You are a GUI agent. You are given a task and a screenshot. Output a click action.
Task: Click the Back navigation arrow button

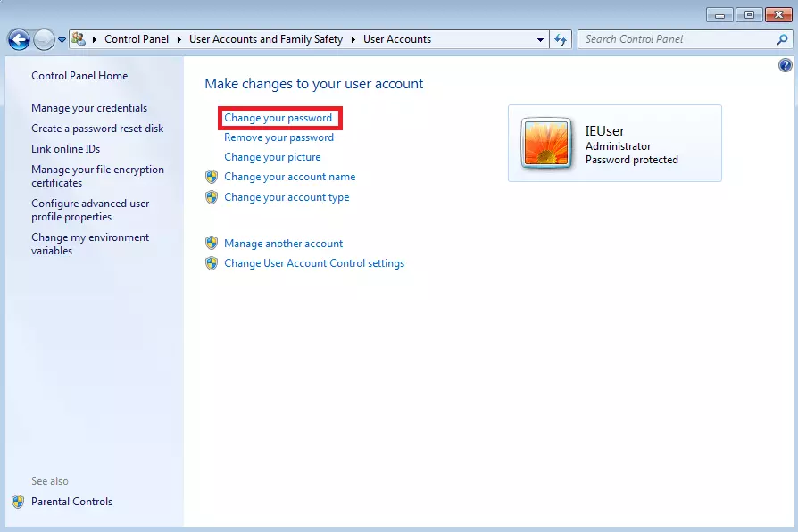coord(19,39)
